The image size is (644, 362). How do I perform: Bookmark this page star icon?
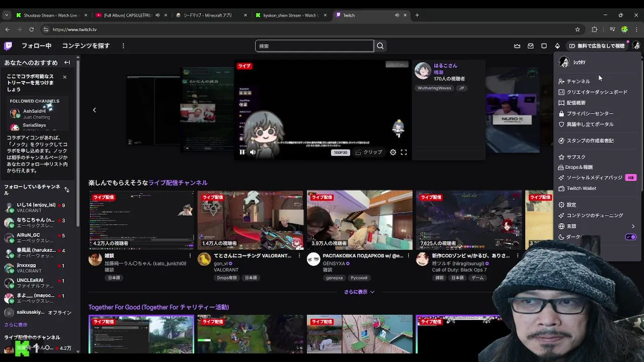click(578, 29)
